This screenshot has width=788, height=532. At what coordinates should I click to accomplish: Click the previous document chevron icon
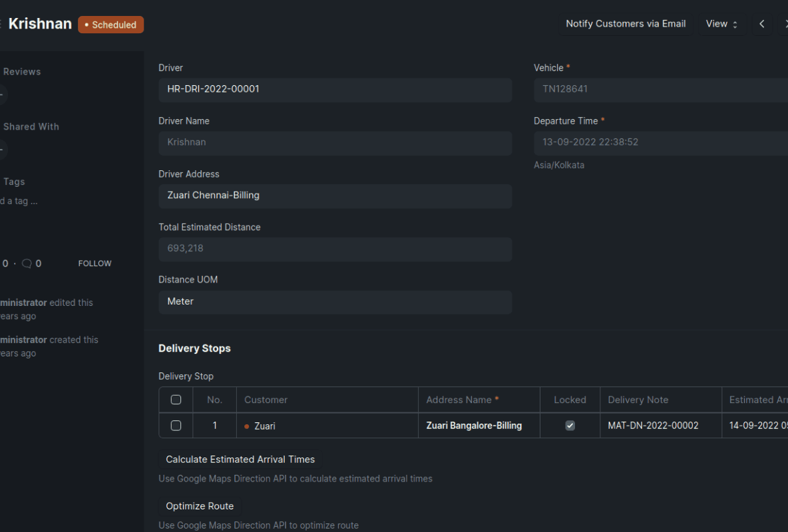pos(761,23)
